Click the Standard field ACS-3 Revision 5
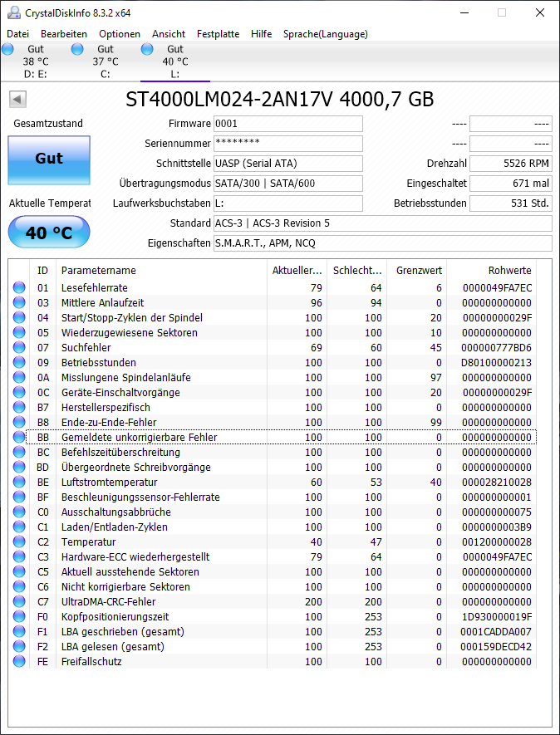The height and width of the screenshot is (735, 560). click(x=383, y=223)
